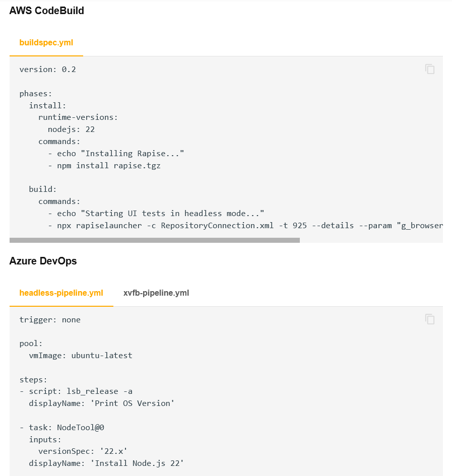Click the 'nodejs: 22' code line
This screenshot has height=476, width=452.
(71, 129)
